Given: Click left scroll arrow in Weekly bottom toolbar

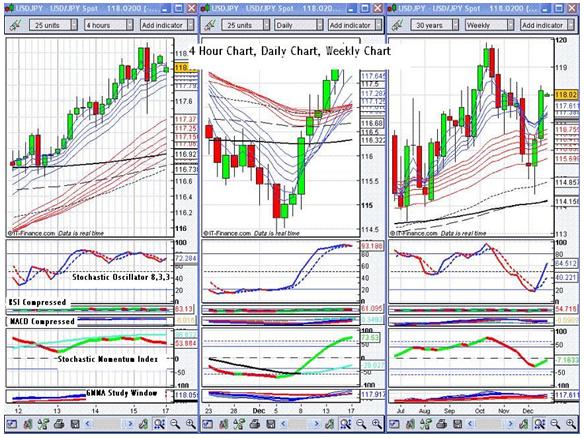Looking at the screenshot, I should pos(470,424).
